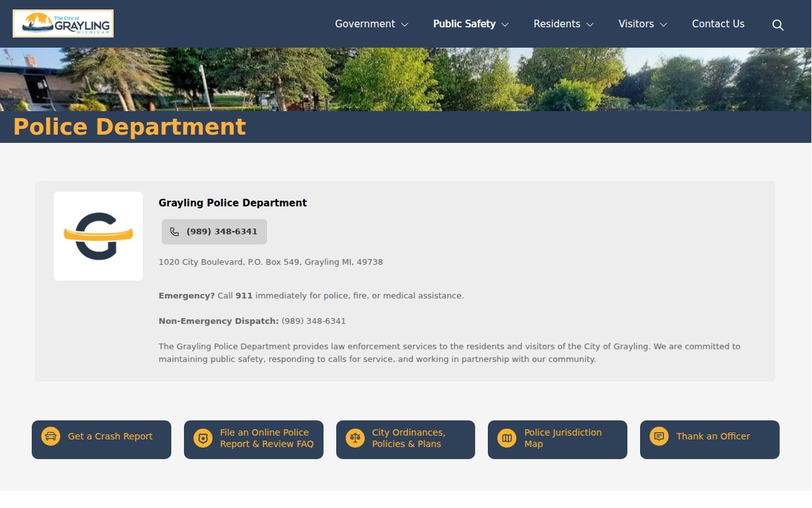Click the City of Grayling logo

[x=63, y=23]
